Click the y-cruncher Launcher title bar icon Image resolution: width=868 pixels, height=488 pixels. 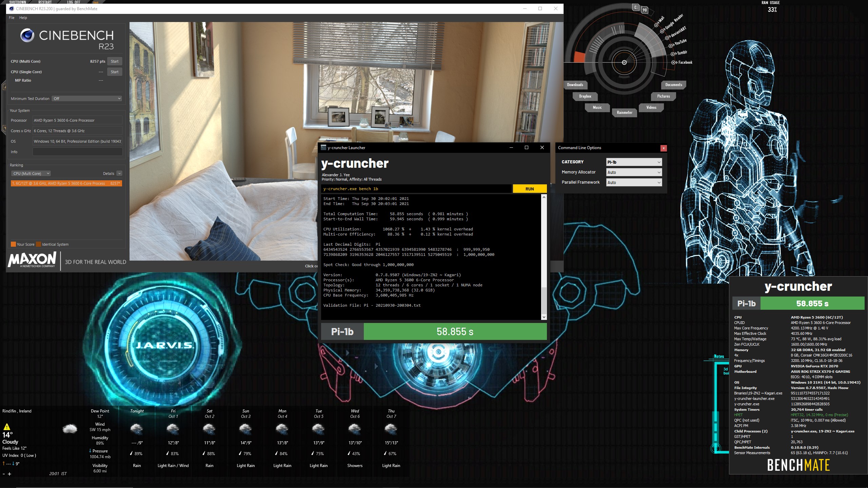(323, 147)
